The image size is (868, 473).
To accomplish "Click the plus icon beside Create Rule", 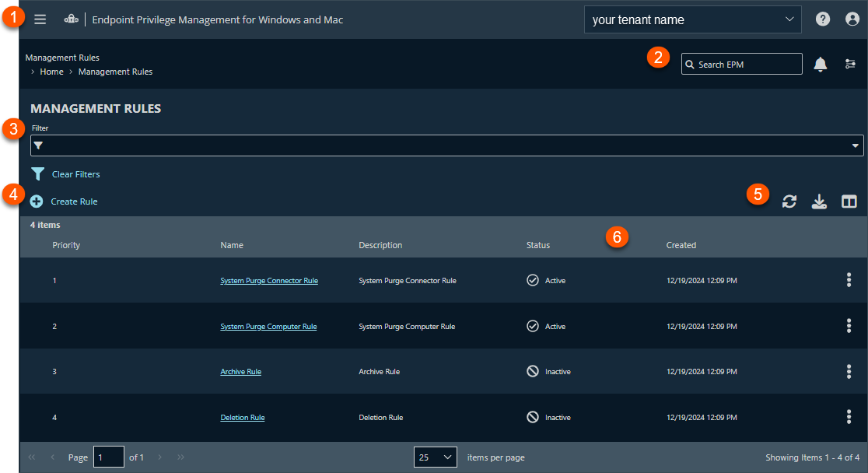I will [37, 201].
